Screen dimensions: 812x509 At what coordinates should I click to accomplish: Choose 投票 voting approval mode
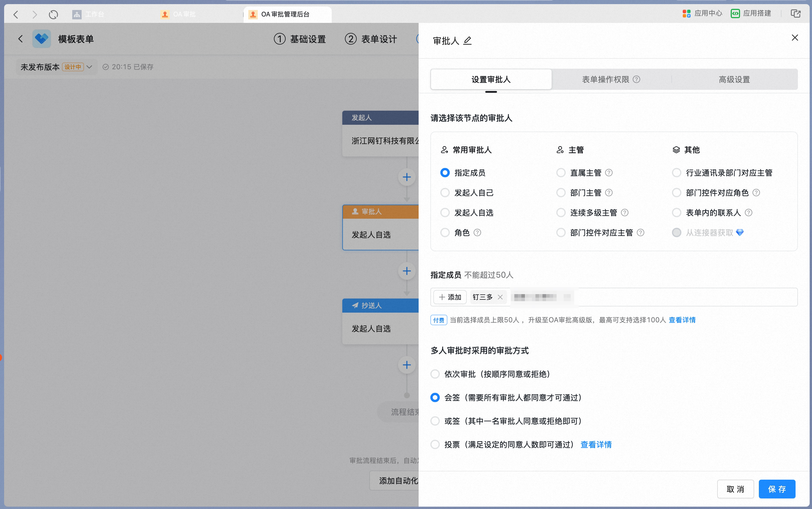(435, 444)
